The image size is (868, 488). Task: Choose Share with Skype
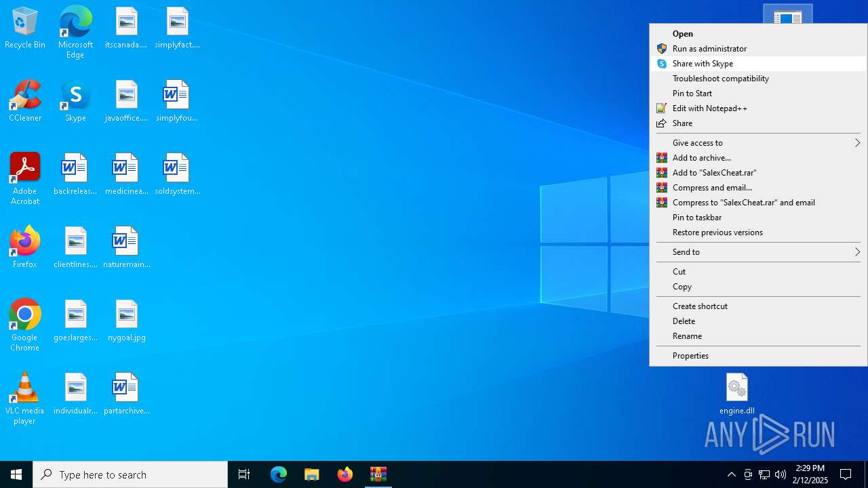[758, 64]
